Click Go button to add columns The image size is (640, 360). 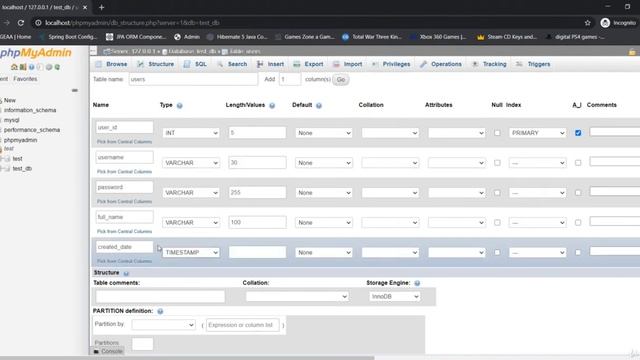(x=341, y=80)
